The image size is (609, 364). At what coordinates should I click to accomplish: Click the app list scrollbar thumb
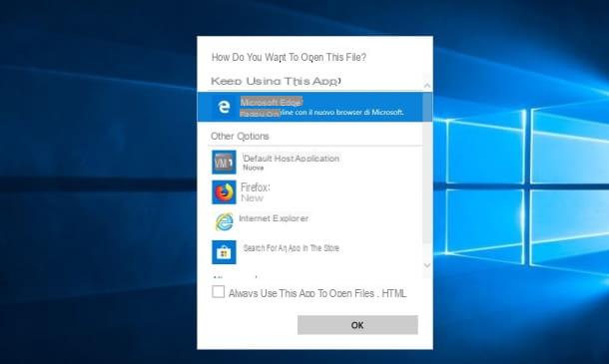pos(427,168)
